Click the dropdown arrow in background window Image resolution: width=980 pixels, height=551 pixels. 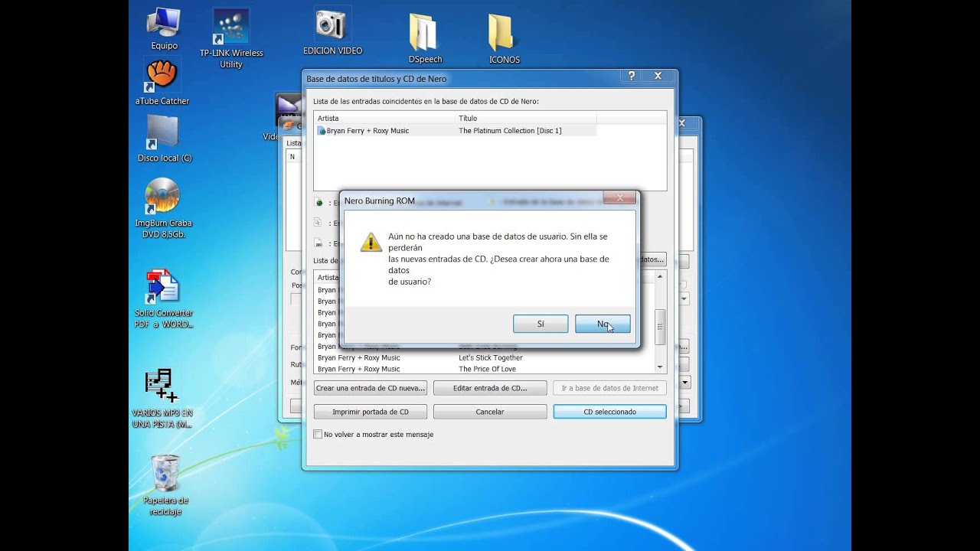(x=684, y=382)
